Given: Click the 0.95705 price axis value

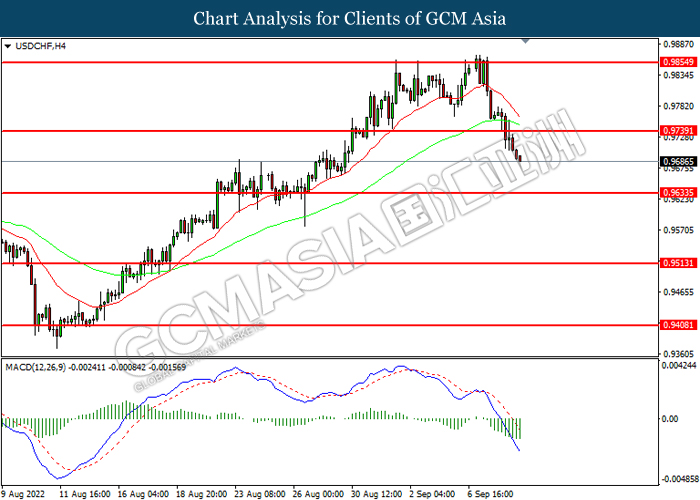Looking at the screenshot, I should tap(679, 230).
